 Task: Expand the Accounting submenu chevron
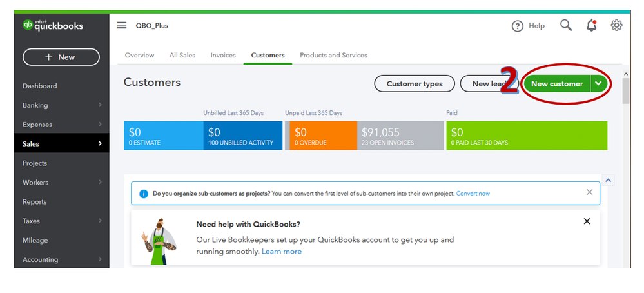(x=100, y=259)
